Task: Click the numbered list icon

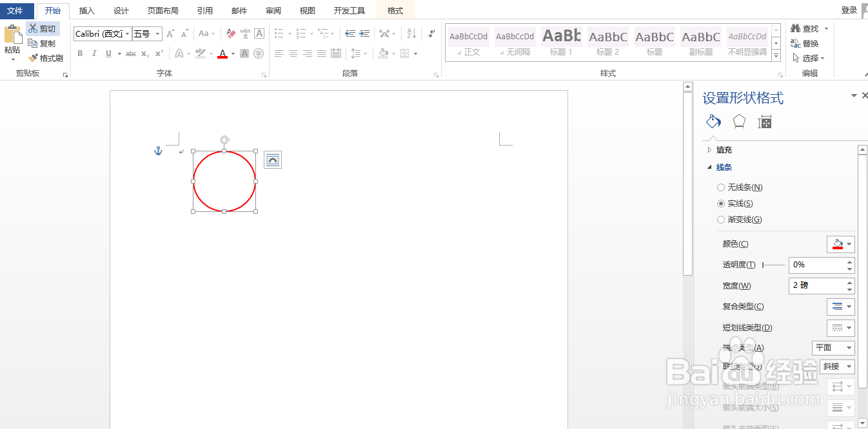Action: pyautogui.click(x=301, y=33)
